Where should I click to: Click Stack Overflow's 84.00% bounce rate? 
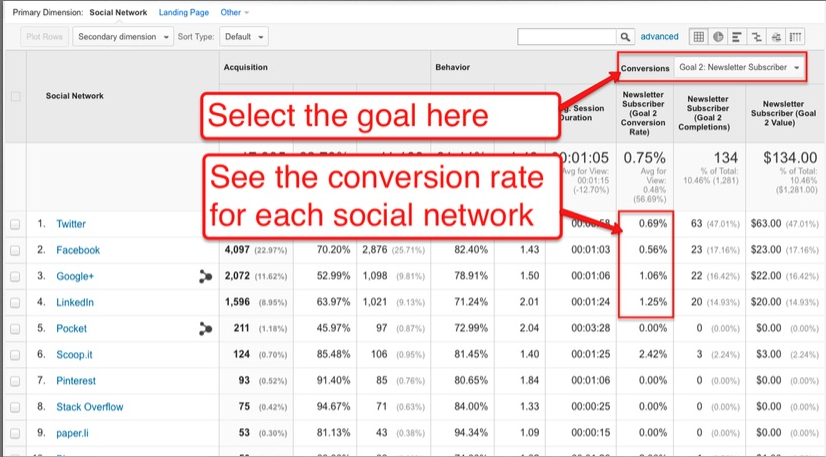471,406
